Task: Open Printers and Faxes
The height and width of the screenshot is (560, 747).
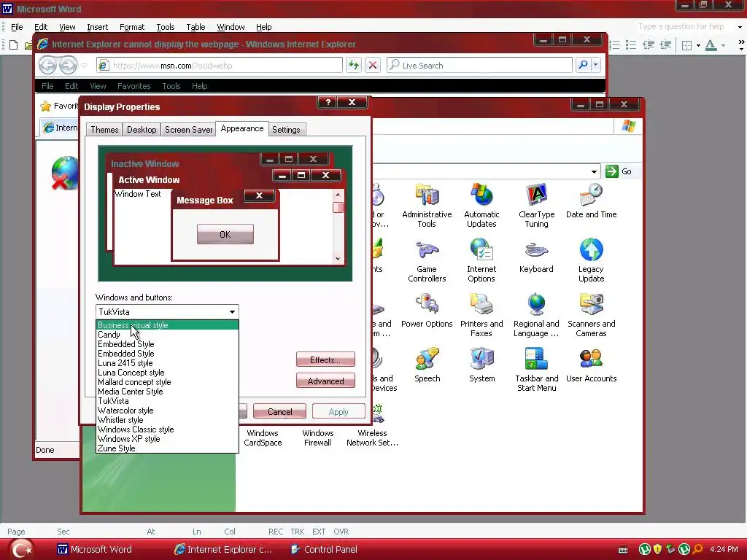Action: coord(481,315)
